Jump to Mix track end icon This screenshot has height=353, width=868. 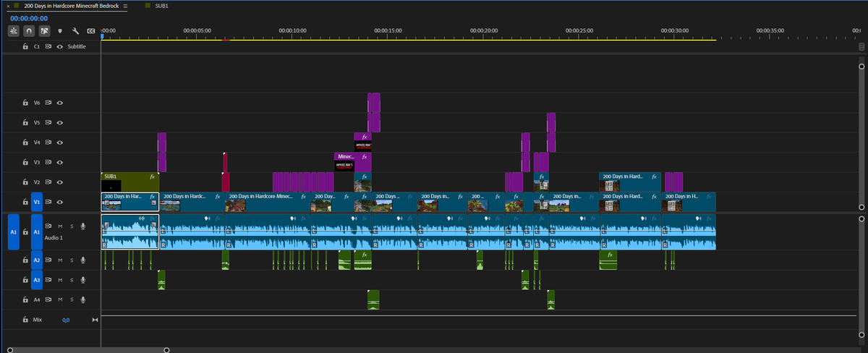tap(94, 320)
